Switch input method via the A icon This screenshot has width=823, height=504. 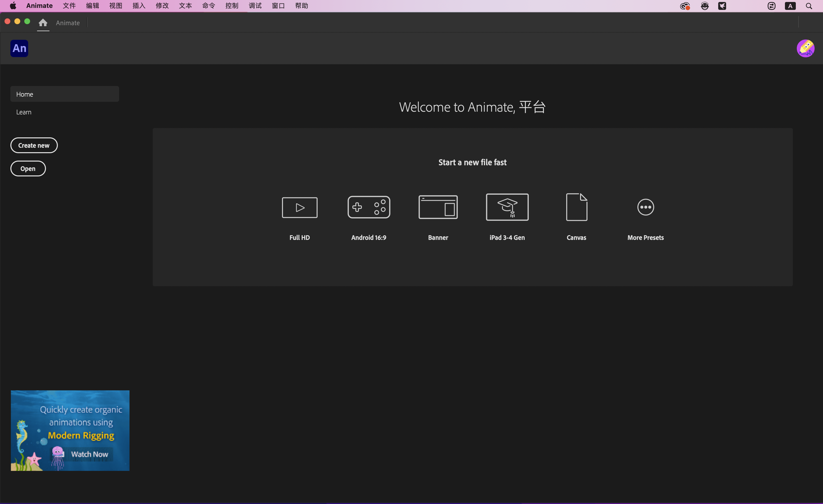790,6
